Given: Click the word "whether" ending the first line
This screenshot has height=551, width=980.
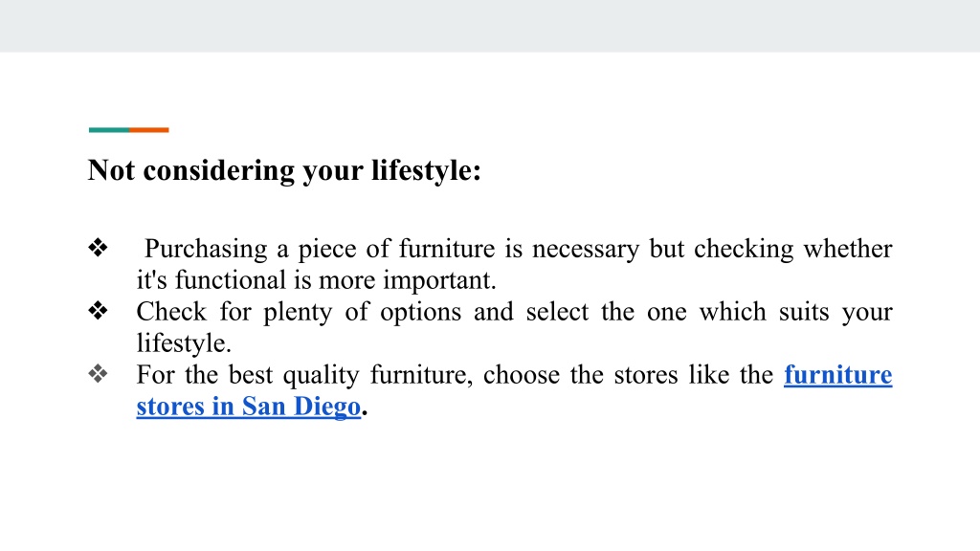Looking at the screenshot, I should (848, 249).
